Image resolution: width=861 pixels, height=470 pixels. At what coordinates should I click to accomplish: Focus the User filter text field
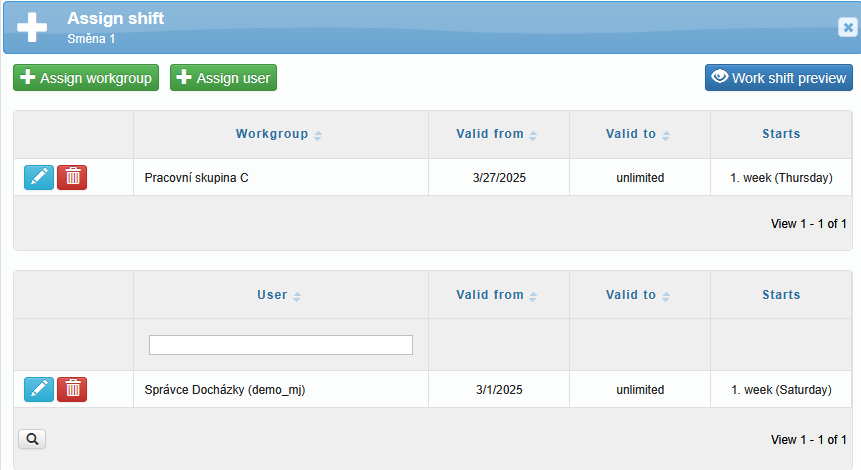coord(281,345)
